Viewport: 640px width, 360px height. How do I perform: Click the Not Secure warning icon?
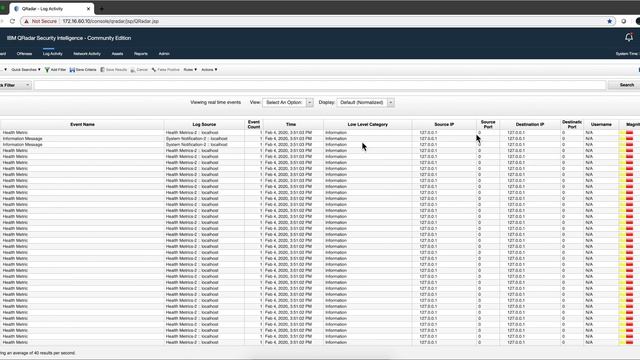(27, 21)
